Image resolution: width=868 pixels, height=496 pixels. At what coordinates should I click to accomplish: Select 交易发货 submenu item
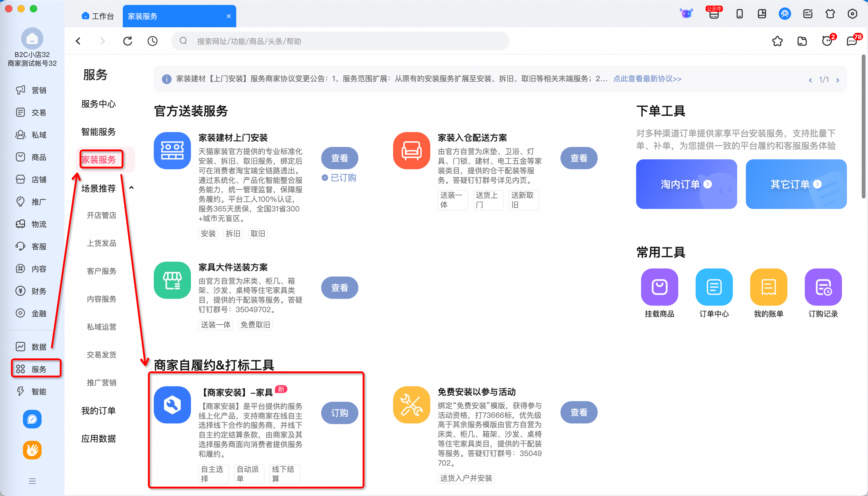[101, 355]
